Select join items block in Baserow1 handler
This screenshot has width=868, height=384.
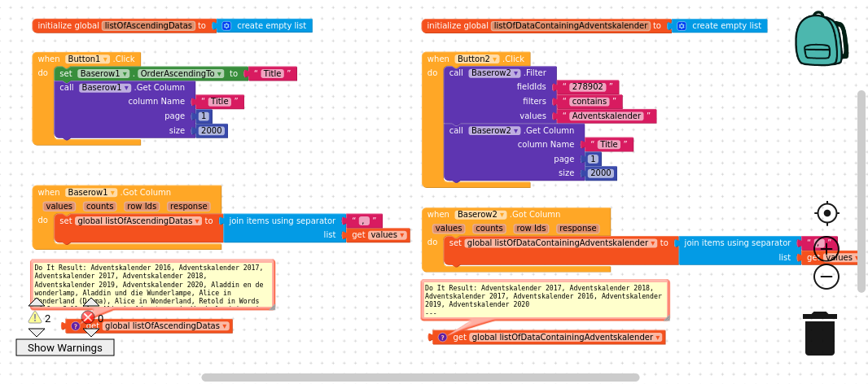pos(283,228)
